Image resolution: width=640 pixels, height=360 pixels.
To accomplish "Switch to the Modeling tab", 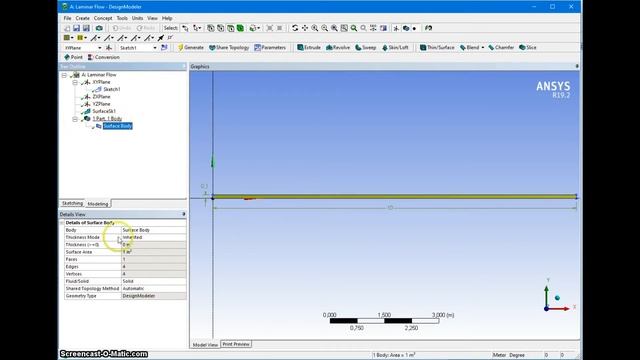I will pos(98,204).
